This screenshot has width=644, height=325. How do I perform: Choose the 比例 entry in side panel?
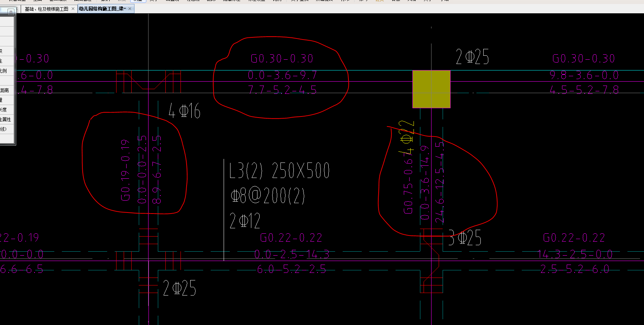(3, 71)
